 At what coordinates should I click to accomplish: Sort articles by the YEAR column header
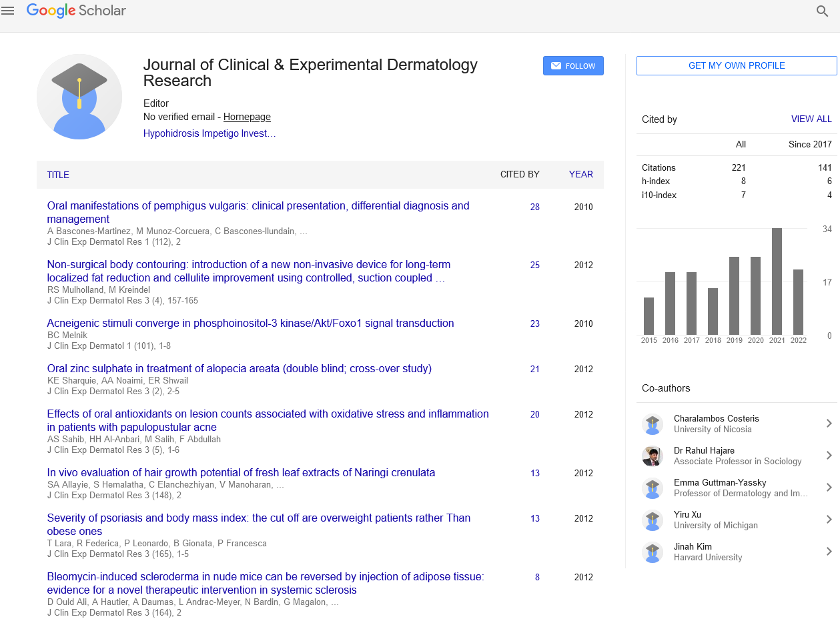(x=580, y=174)
